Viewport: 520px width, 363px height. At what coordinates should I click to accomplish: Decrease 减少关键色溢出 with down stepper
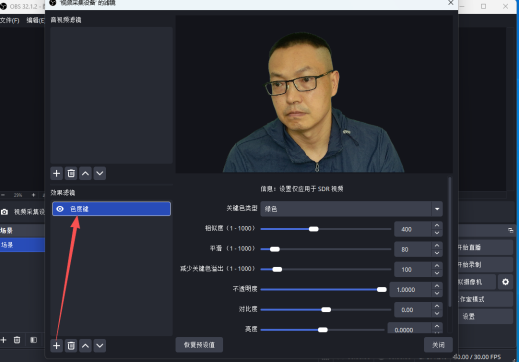pyautogui.click(x=437, y=273)
